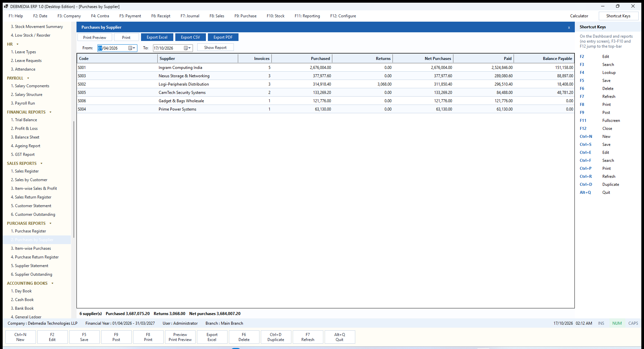Click the DEBMEDIA ERP app icon

tap(6, 6)
